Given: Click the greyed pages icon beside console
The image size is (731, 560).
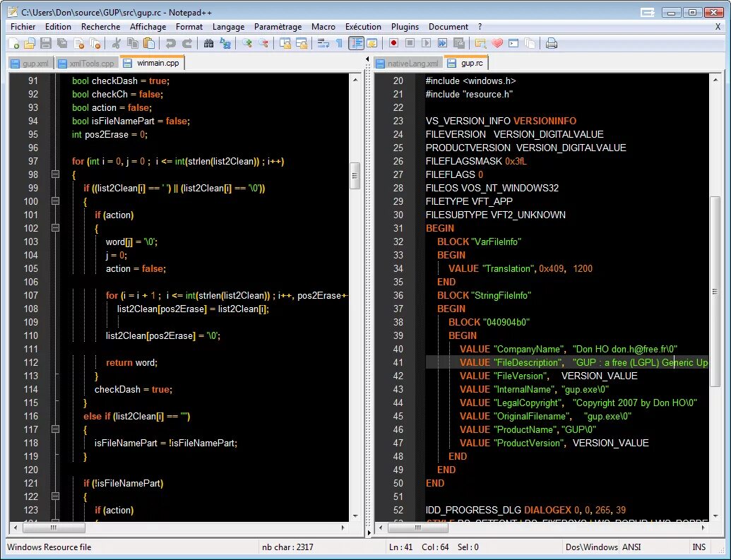Looking at the screenshot, I should 530,43.
